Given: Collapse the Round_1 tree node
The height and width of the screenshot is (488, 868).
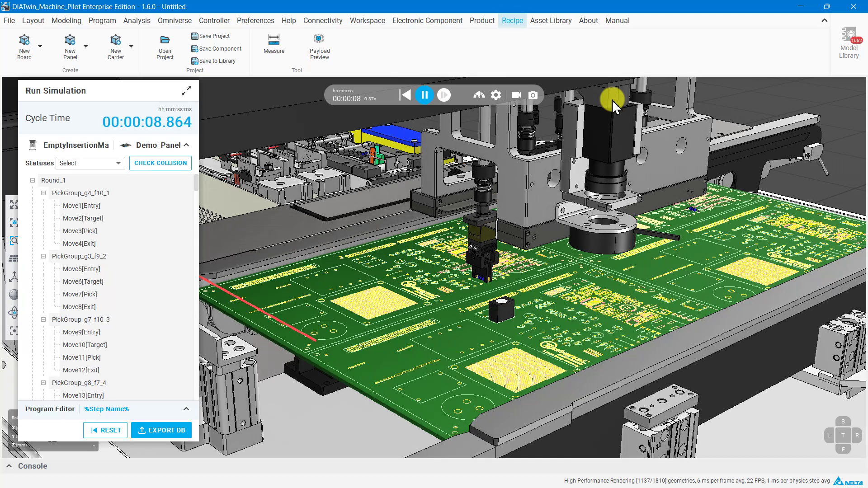Looking at the screenshot, I should [33, 180].
